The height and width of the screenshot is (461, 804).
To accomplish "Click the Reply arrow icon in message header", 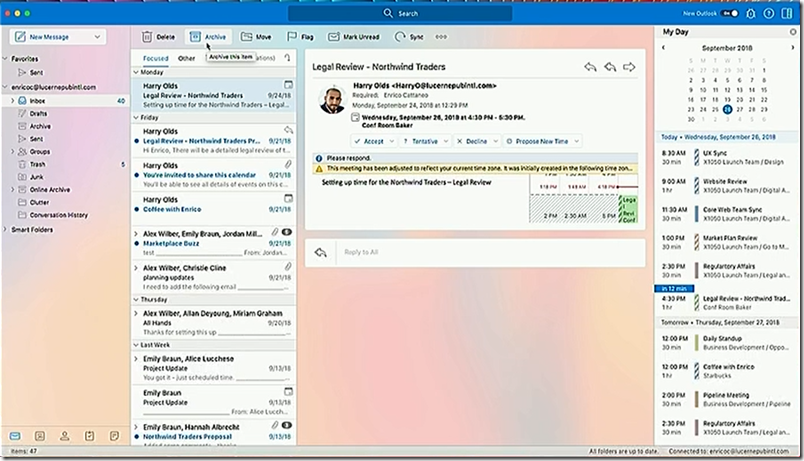I will click(590, 67).
